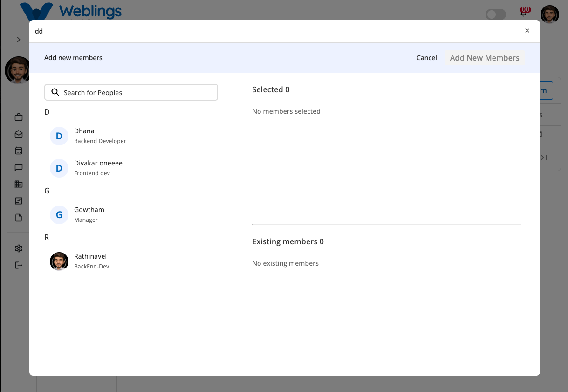This screenshot has width=568, height=392.
Task: Click the logout icon in the sidebar
Action: [19, 265]
